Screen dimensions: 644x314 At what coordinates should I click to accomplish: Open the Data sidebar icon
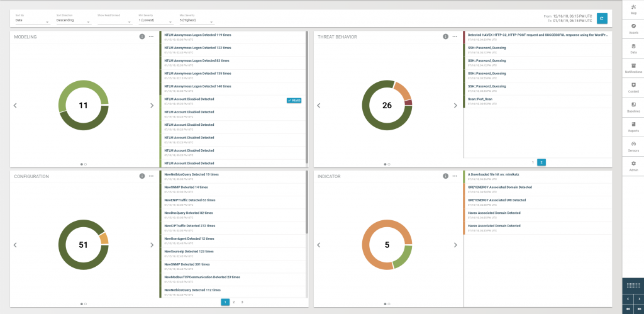click(633, 48)
